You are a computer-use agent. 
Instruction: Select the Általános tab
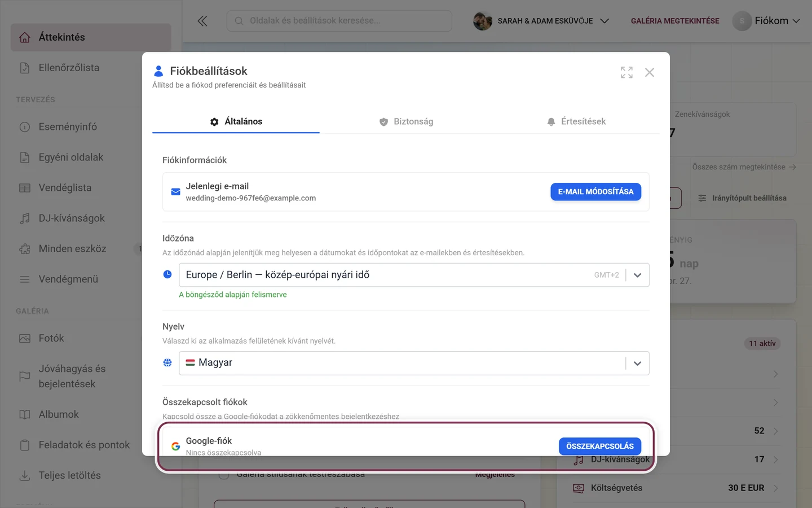pos(236,121)
